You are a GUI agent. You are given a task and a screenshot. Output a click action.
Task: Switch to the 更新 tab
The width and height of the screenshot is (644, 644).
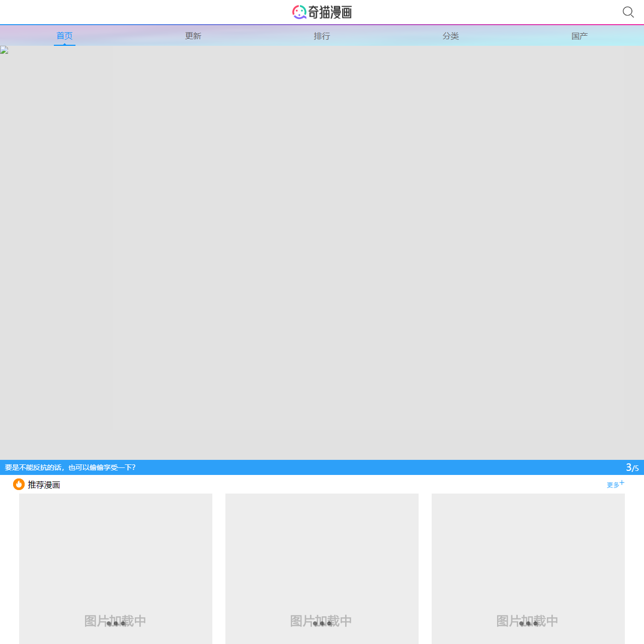point(193,36)
